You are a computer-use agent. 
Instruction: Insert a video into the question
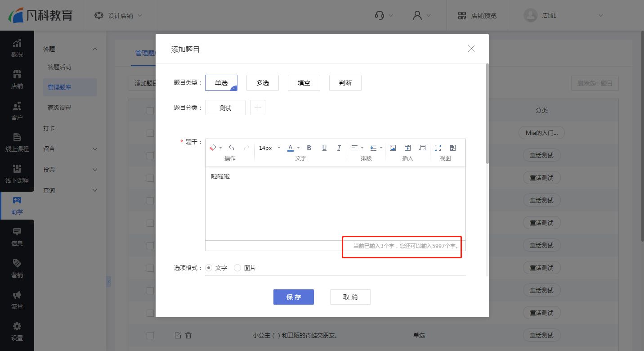pos(407,148)
